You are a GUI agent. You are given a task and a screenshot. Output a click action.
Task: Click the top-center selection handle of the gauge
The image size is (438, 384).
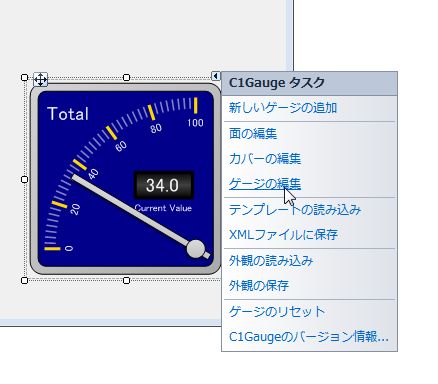tap(126, 78)
